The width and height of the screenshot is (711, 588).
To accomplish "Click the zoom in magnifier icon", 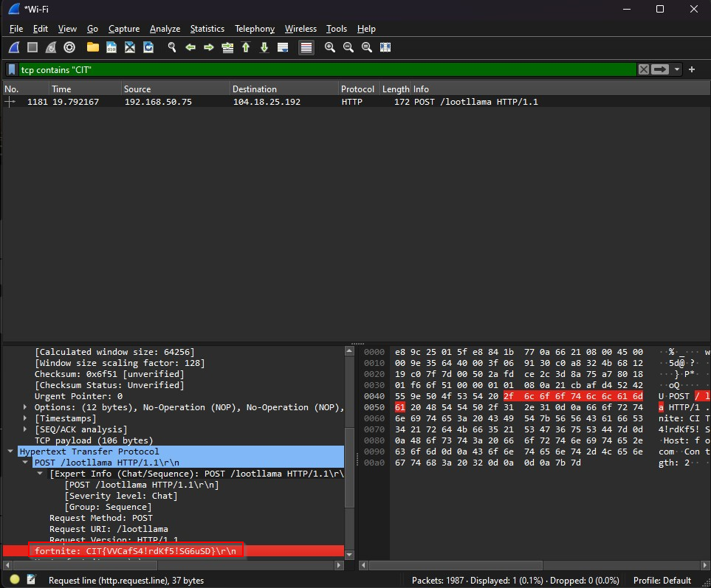I will click(329, 47).
